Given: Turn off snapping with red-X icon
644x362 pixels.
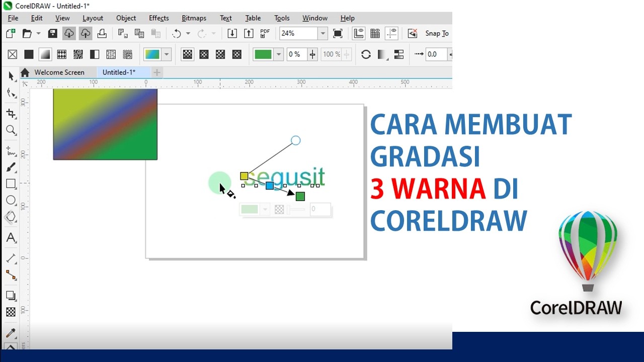Looking at the screenshot, I should tap(413, 34).
